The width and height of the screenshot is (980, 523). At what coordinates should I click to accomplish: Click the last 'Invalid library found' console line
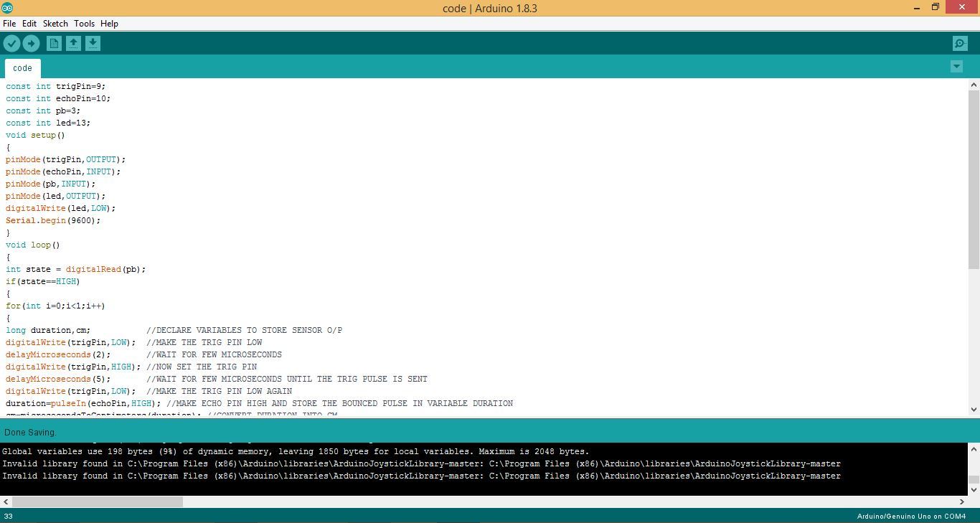pos(421,476)
